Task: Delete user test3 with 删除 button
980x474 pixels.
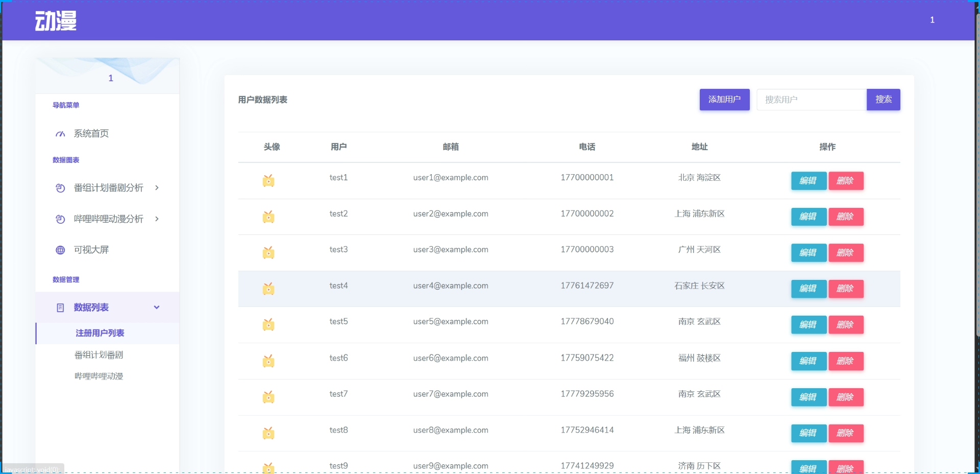Action: [x=846, y=253]
